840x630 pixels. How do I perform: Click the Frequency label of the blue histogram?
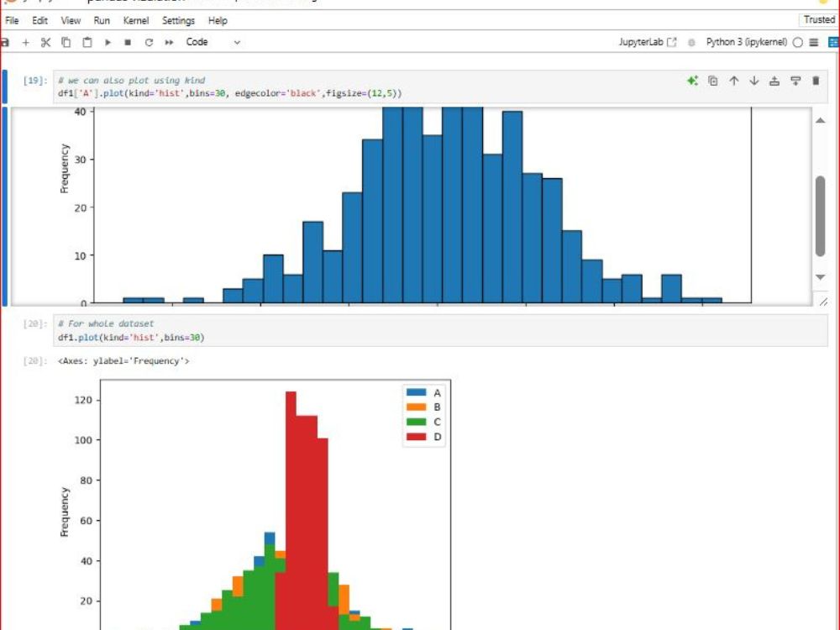(65, 168)
